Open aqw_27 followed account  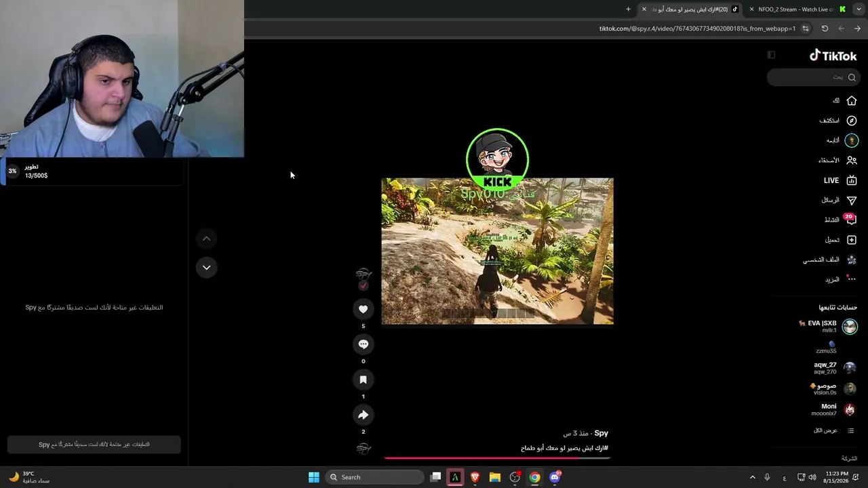[x=835, y=368]
